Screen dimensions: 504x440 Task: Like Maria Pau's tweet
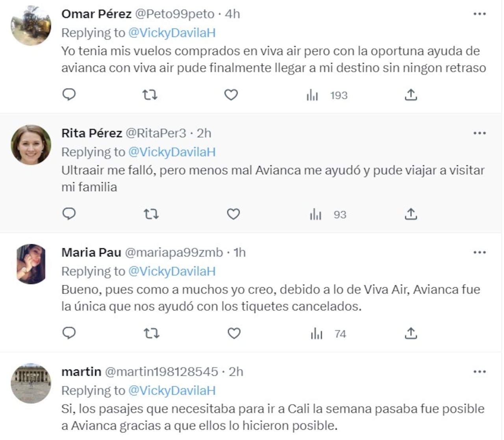(x=234, y=333)
